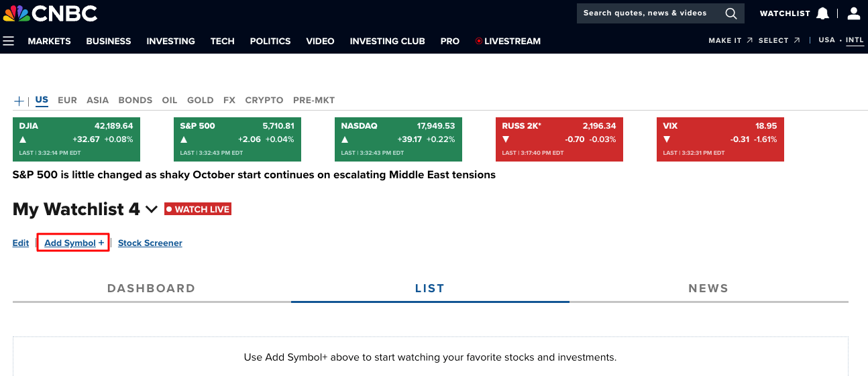Click into the search quotes field
Viewport: 868px width, 376px height.
click(x=645, y=13)
